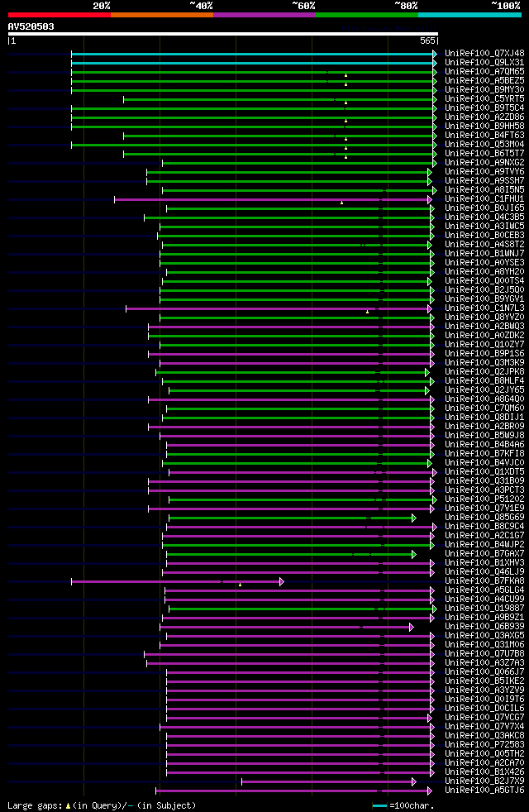Click the white query length bar under AV520503

[223, 34]
